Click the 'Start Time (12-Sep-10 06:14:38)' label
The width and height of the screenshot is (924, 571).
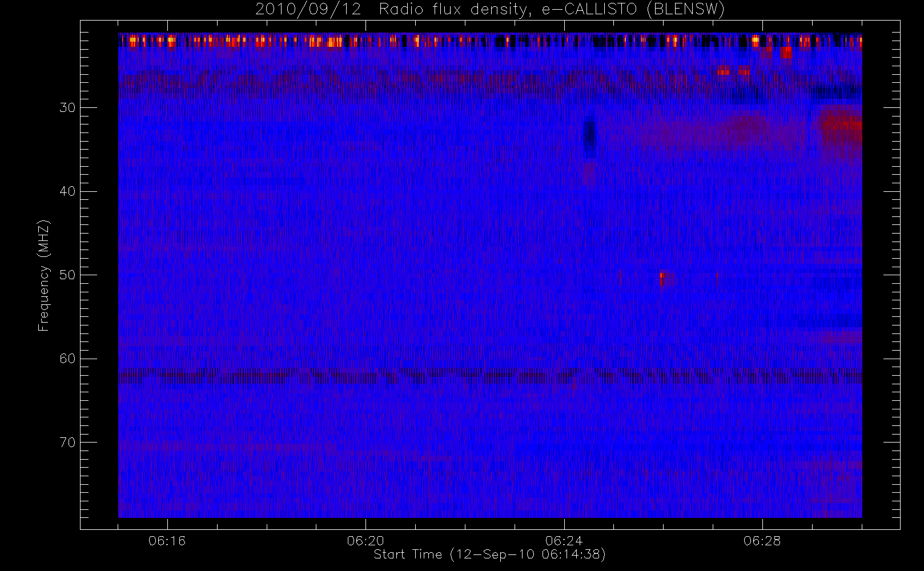[x=489, y=554]
